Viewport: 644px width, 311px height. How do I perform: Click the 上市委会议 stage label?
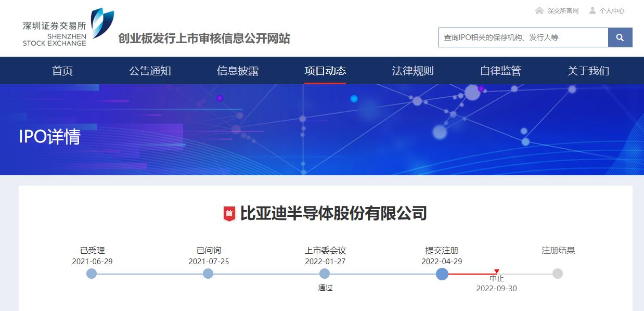click(x=325, y=251)
